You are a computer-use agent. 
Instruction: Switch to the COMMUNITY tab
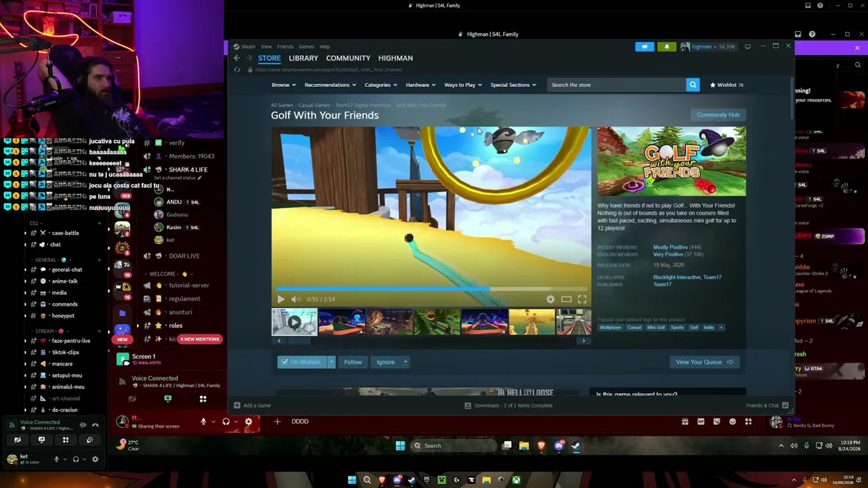click(348, 58)
